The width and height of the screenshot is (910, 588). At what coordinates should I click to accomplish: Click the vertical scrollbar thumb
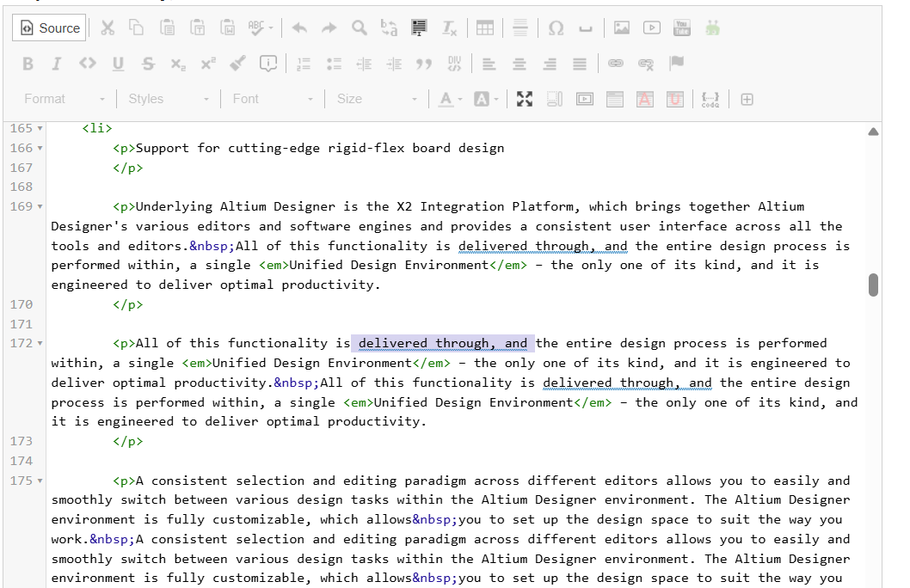click(x=873, y=285)
